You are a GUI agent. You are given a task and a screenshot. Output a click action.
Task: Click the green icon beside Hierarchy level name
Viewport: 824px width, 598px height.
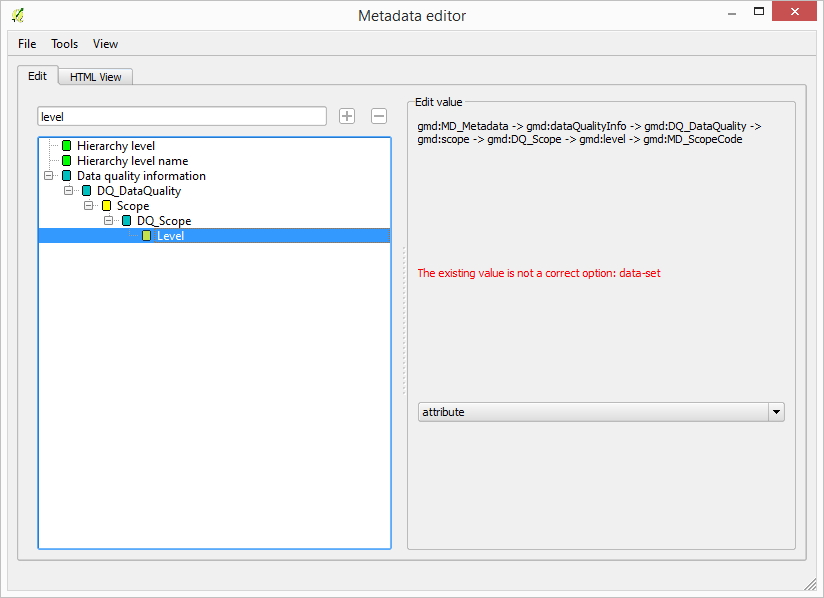point(66,161)
